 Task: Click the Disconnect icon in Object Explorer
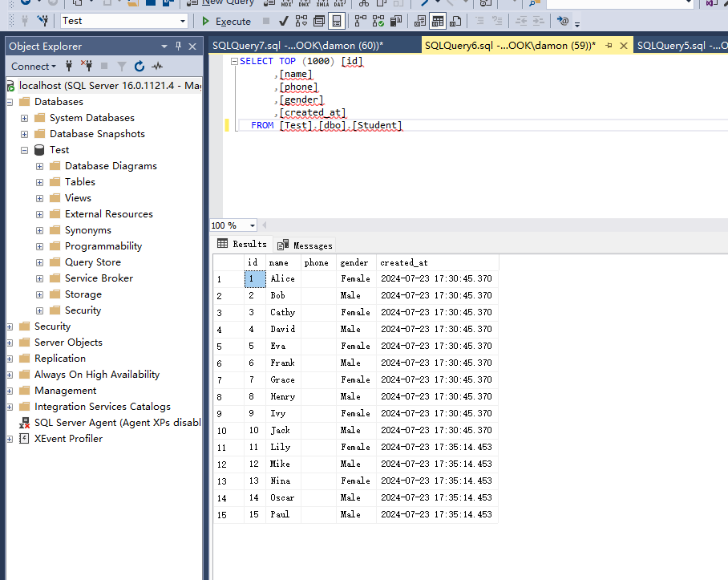pos(87,67)
